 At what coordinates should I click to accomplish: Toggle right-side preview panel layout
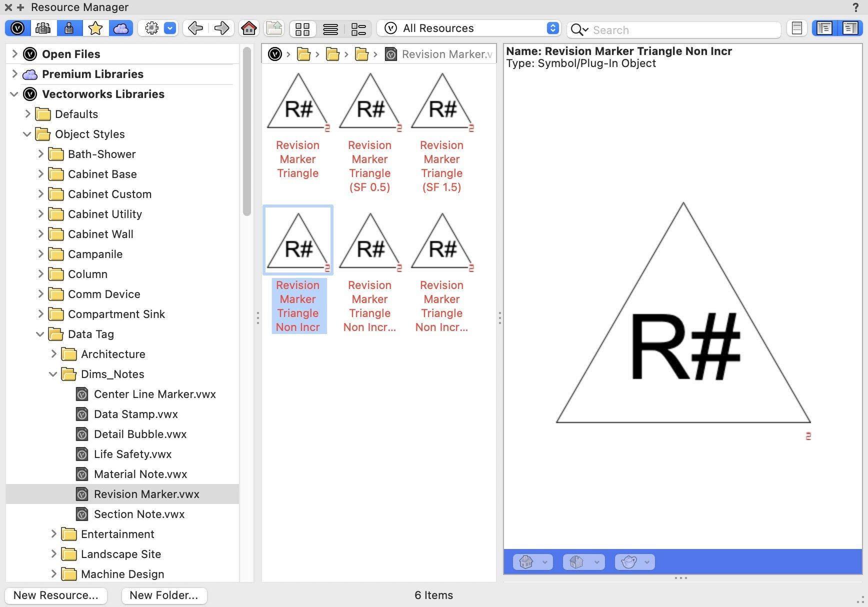point(851,28)
